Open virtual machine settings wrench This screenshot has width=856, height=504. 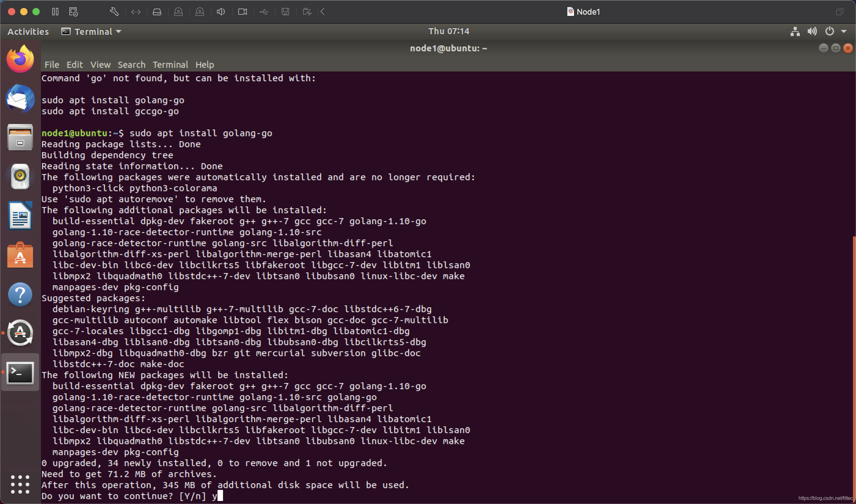(114, 12)
